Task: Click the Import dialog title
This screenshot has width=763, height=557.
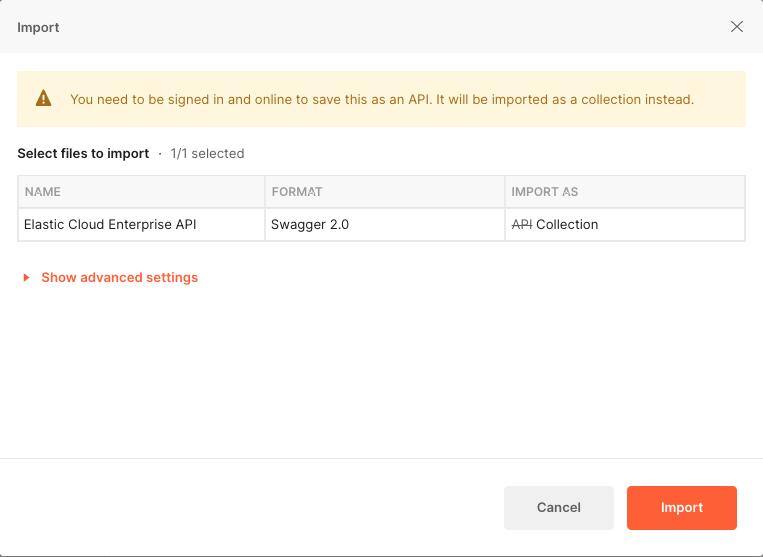Action: click(x=38, y=27)
